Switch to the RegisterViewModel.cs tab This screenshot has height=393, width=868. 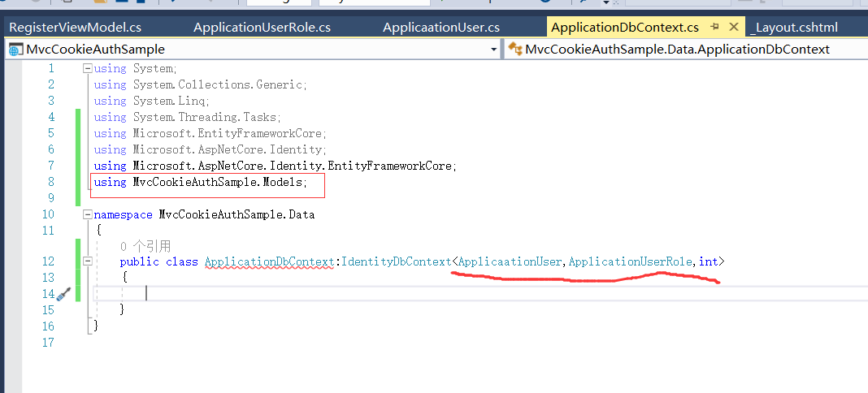coord(76,27)
